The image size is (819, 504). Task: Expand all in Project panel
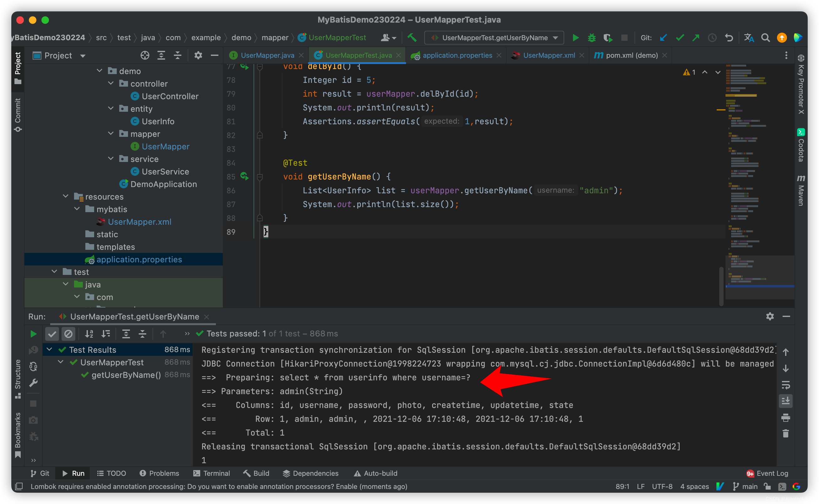coord(161,55)
